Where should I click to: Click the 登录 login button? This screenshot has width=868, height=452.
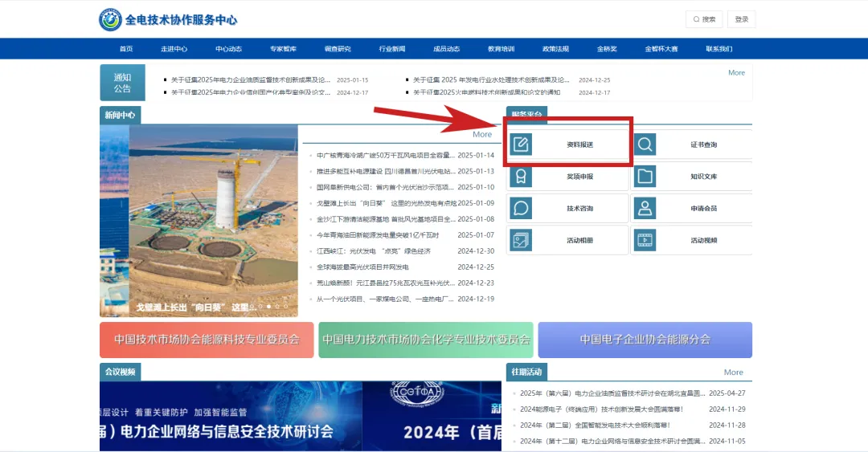point(741,19)
